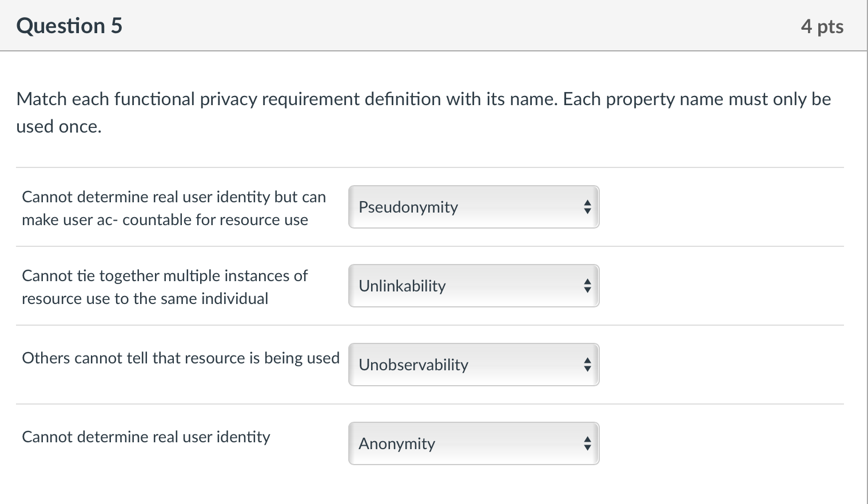Click the up-down arrows on Anonymity selector
Viewport: 868px width, 504px height.
[x=587, y=443]
